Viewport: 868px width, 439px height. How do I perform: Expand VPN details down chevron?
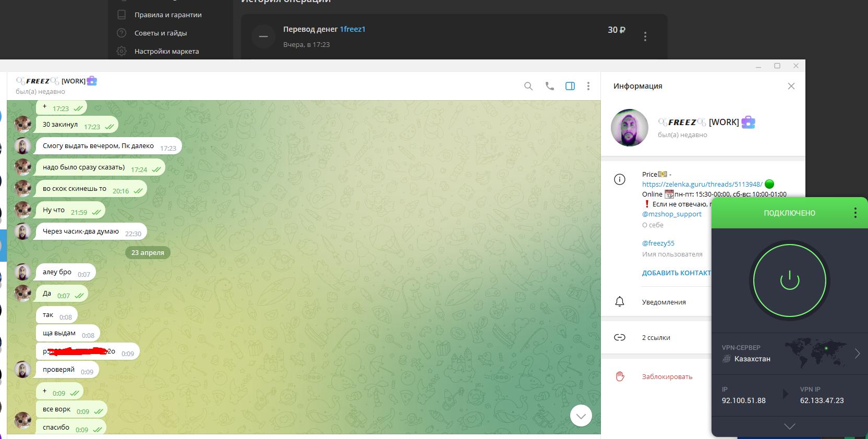(x=790, y=426)
